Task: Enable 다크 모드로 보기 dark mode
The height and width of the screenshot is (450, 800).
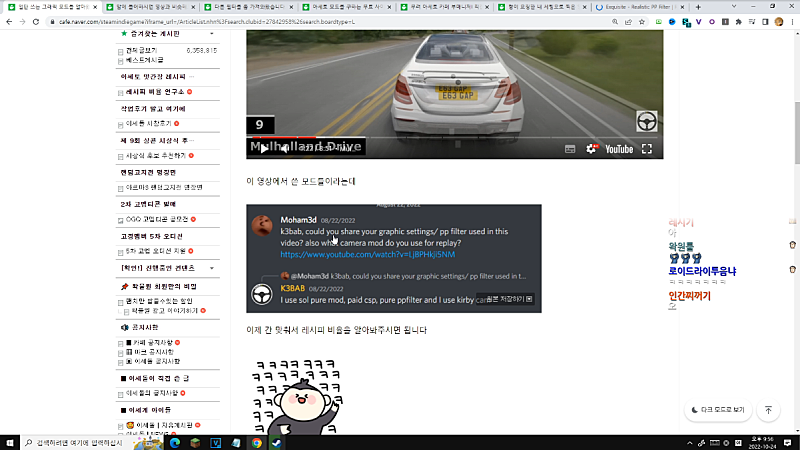Action: (717, 410)
